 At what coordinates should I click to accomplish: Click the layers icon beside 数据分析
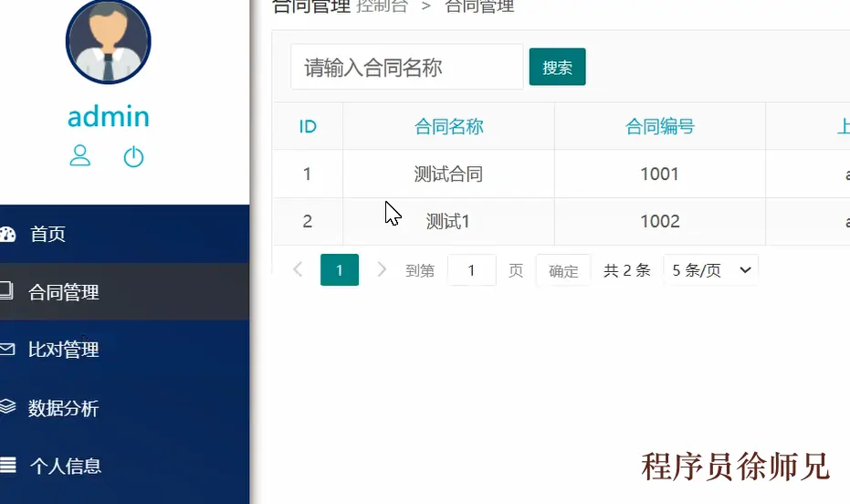[x=7, y=406]
